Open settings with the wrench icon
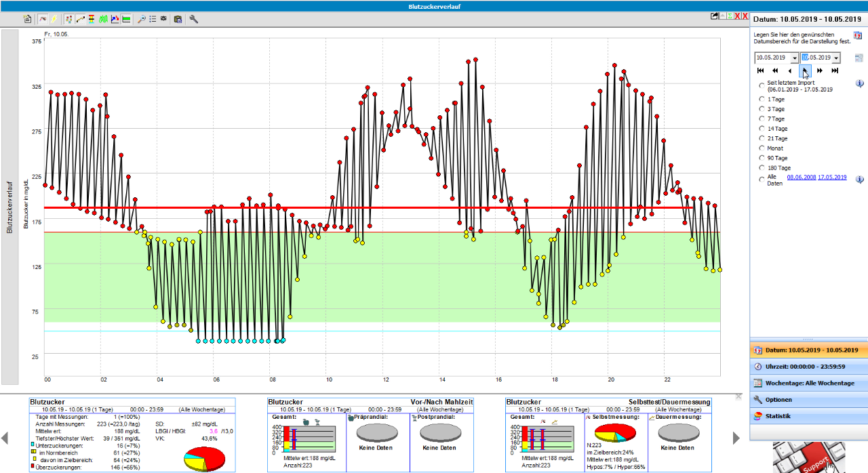Screen dimensions: 868x473 pyautogui.click(x=193, y=19)
